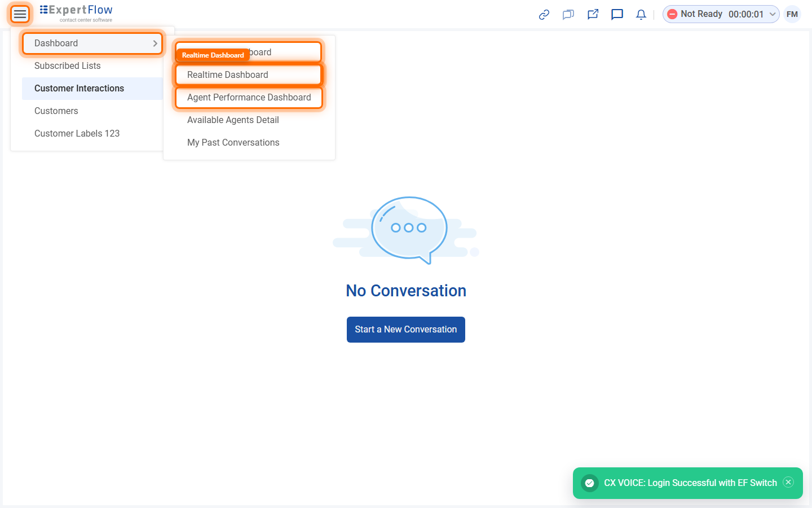Open the chain link icon in header
812x508 pixels.
pyautogui.click(x=544, y=15)
